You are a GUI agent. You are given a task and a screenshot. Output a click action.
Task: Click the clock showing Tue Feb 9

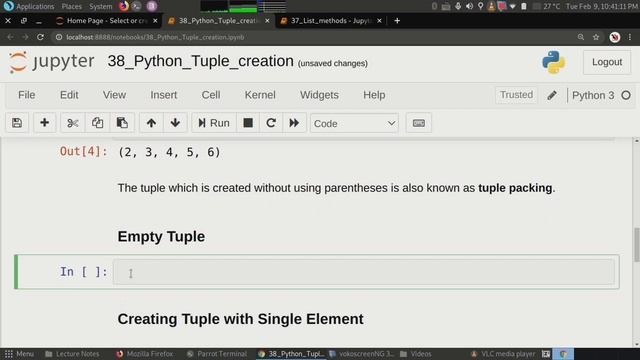click(x=602, y=6)
